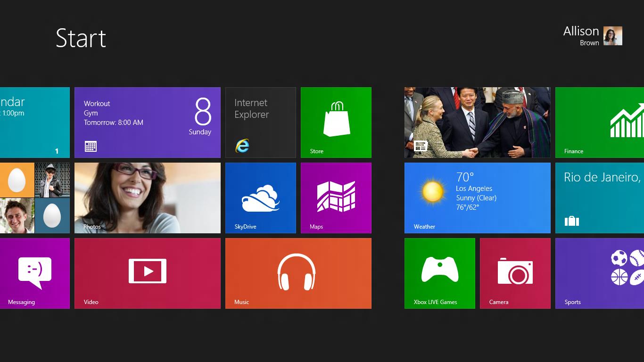644x362 pixels.
Task: Click the 'Start' heading
Action: tap(81, 38)
